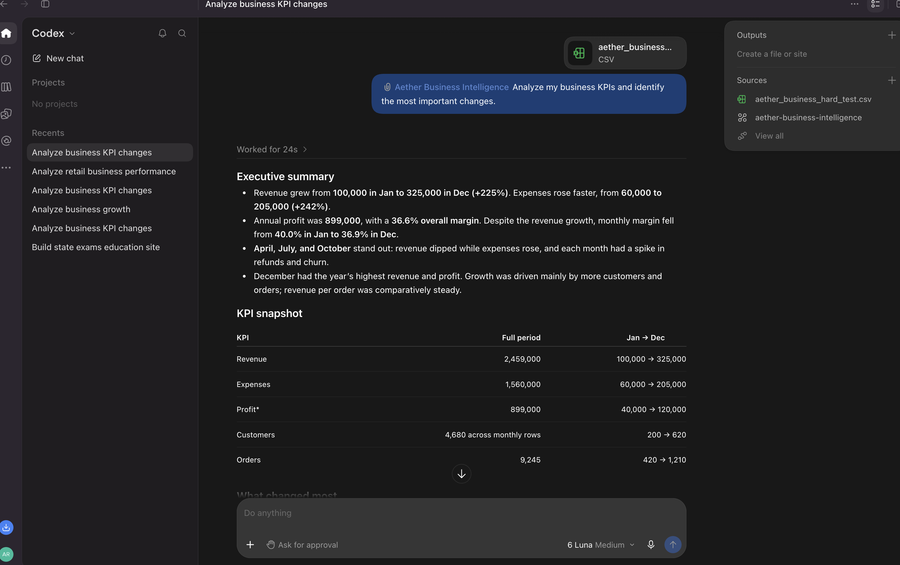Click the hand icon beside Ask for approval

(x=270, y=545)
